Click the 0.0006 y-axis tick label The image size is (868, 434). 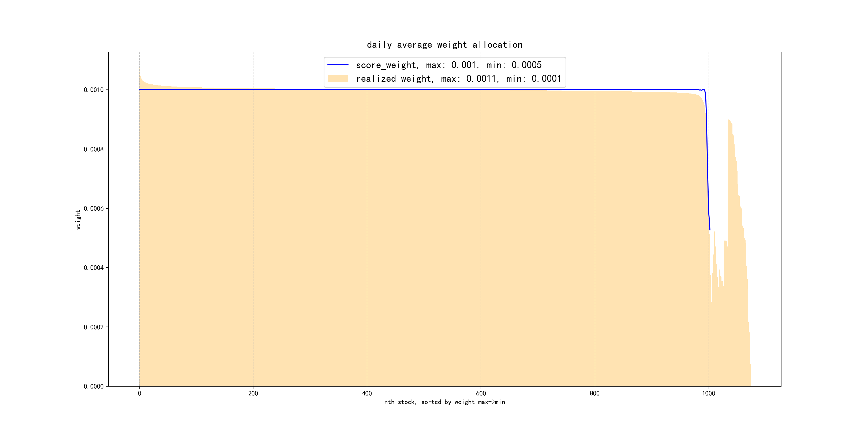pyautogui.click(x=94, y=208)
